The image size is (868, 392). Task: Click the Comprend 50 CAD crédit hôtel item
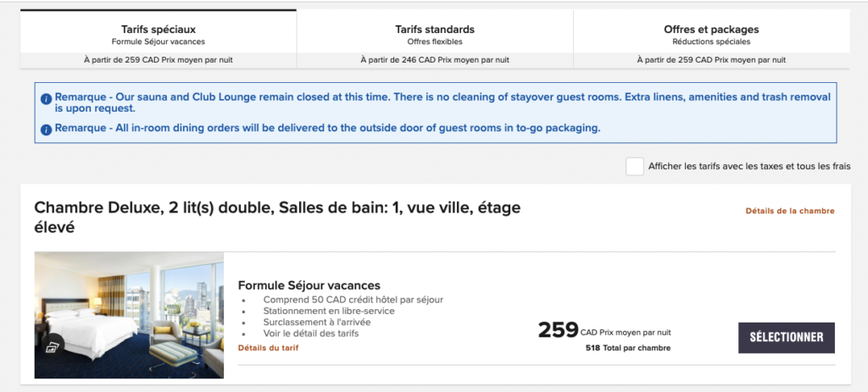353,300
